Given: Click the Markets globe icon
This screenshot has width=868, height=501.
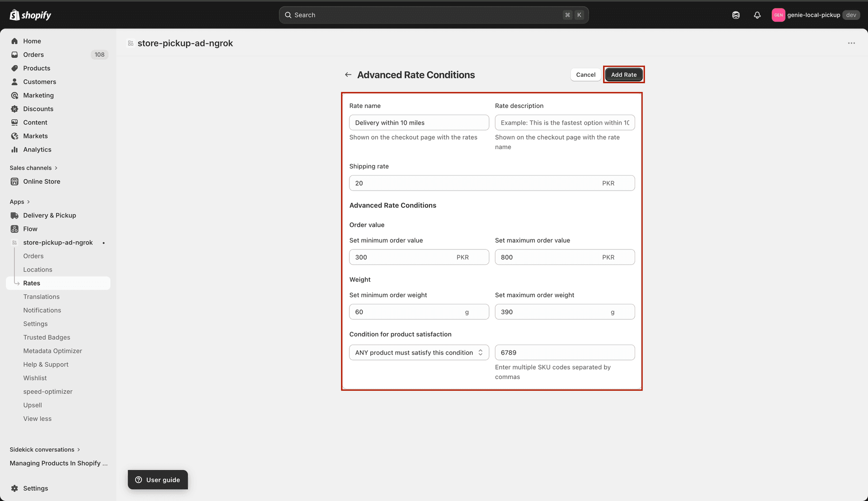Looking at the screenshot, I should coord(14,136).
